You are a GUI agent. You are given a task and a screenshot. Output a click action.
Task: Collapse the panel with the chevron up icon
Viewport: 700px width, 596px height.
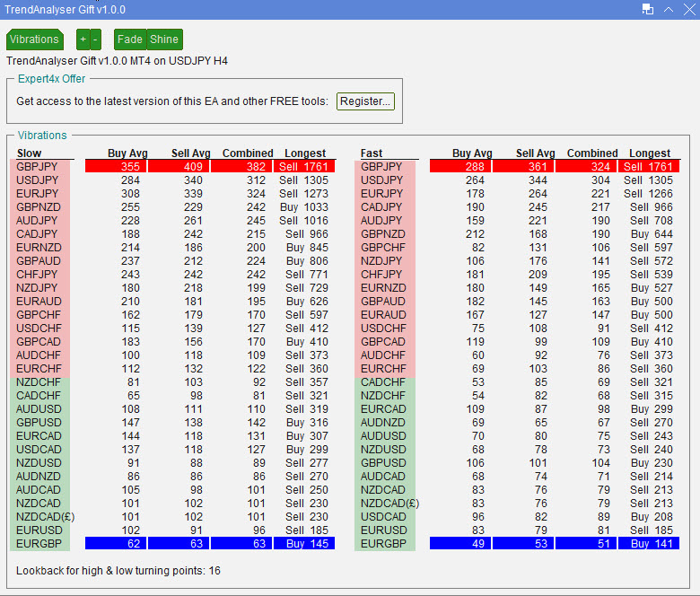(x=669, y=9)
